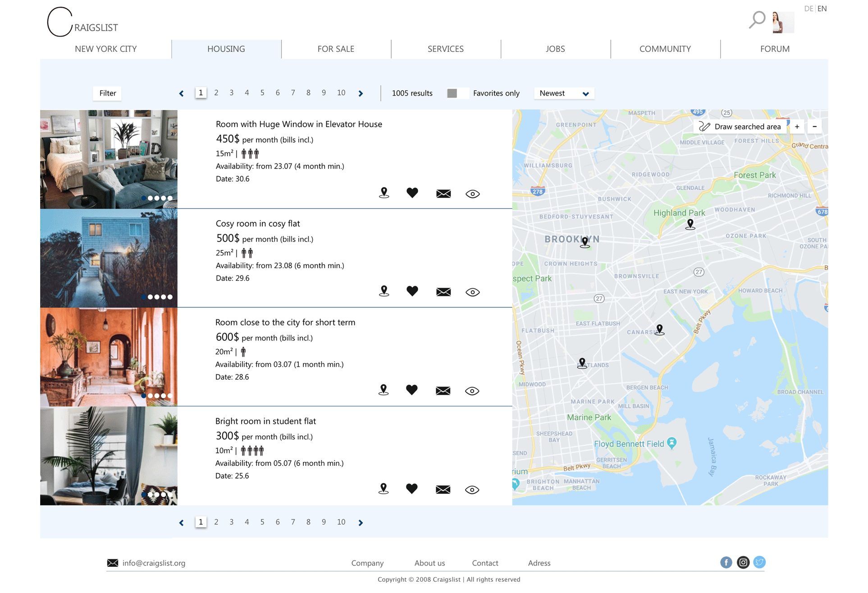Toggle eye icon on Cosy room listing
This screenshot has width=868, height=593.
[472, 292]
